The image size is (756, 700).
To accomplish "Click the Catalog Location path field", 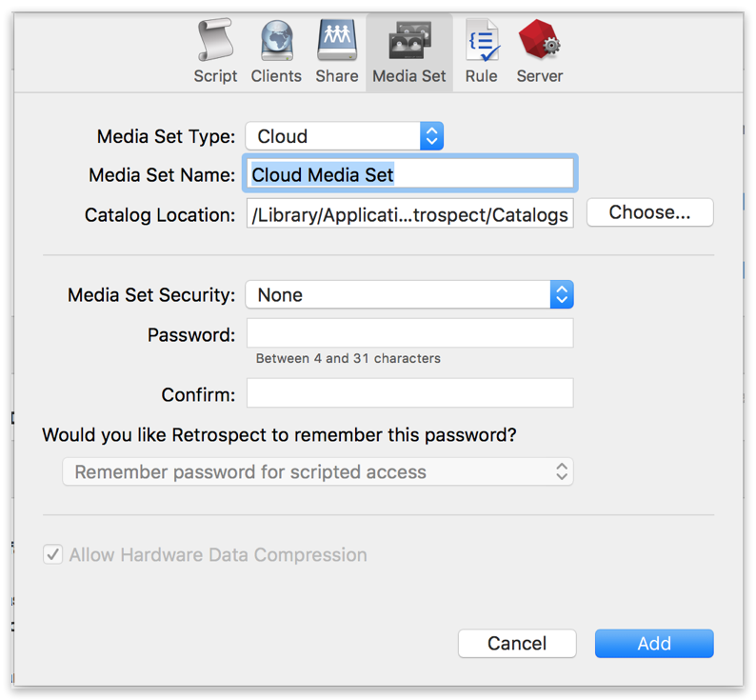I will (410, 214).
